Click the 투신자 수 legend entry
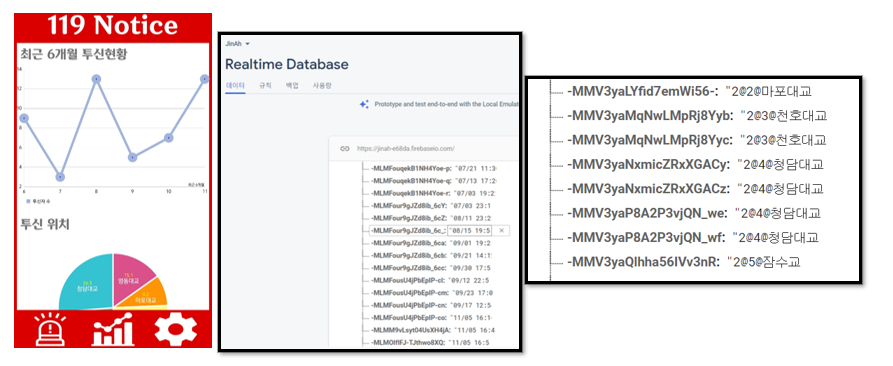The width and height of the screenshot is (893, 366). [39, 200]
